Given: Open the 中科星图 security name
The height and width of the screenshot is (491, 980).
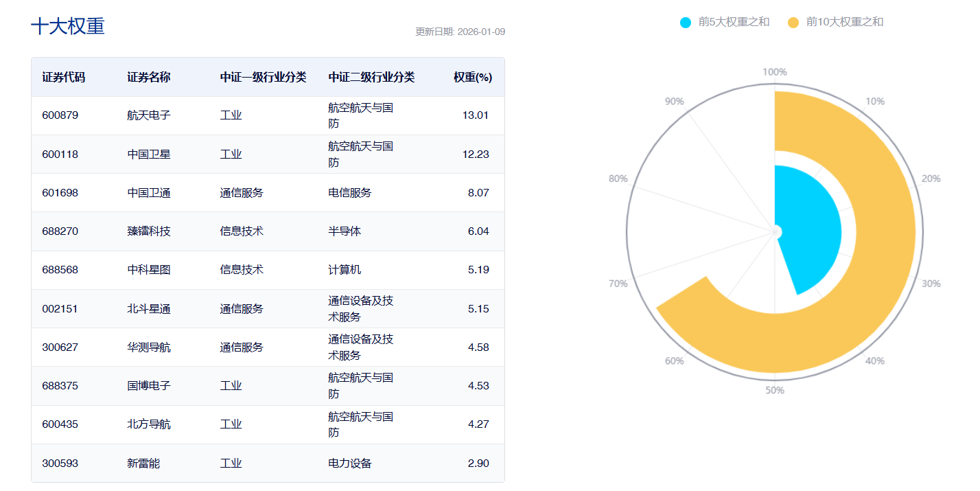Looking at the screenshot, I should [x=149, y=270].
